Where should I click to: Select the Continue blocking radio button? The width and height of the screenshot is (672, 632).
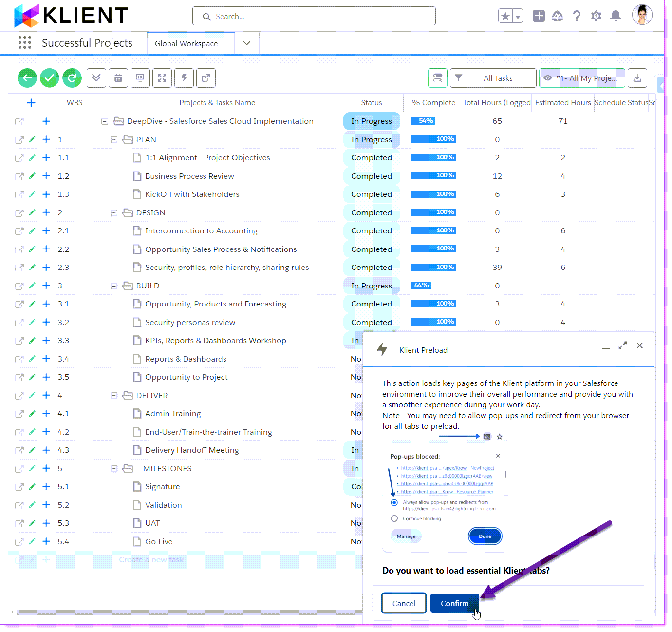click(x=394, y=518)
